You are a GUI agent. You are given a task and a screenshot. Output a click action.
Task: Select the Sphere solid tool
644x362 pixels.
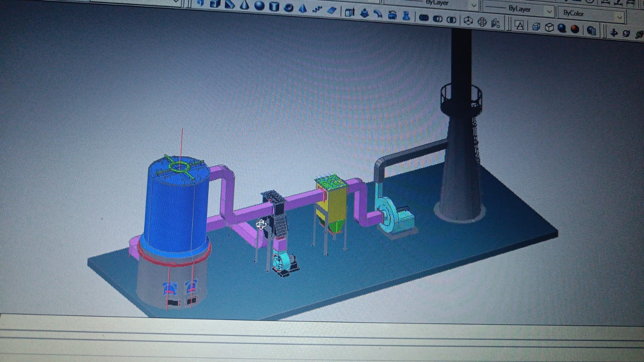point(259,6)
